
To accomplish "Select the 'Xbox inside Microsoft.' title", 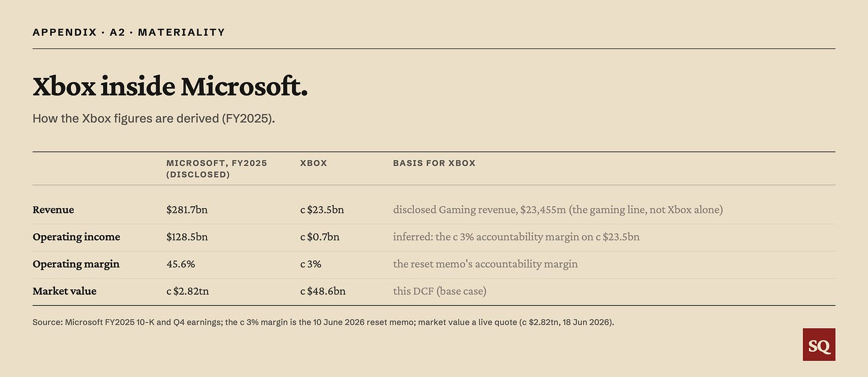I will (170, 87).
